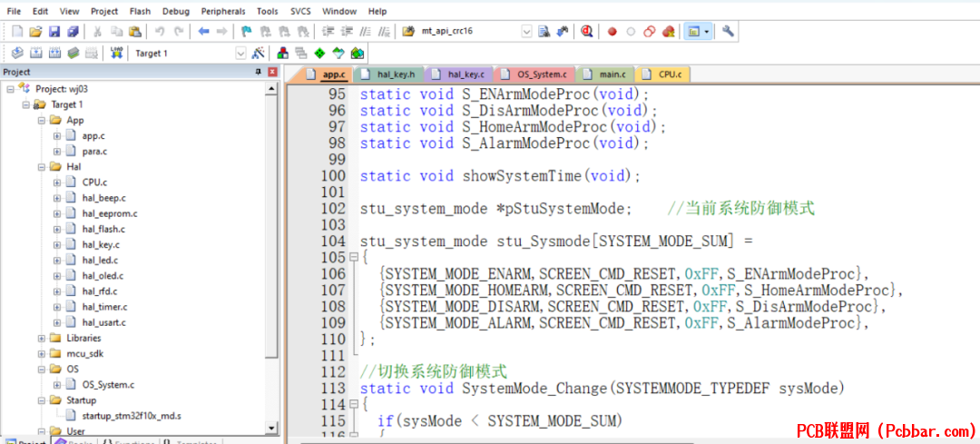Create a new file with toolbar icon
This screenshot has height=444, width=980.
click(17, 31)
